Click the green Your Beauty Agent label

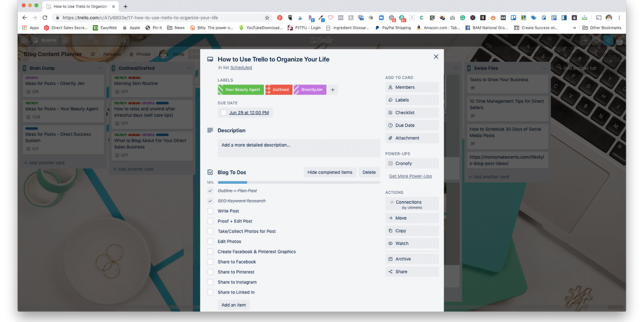click(241, 90)
